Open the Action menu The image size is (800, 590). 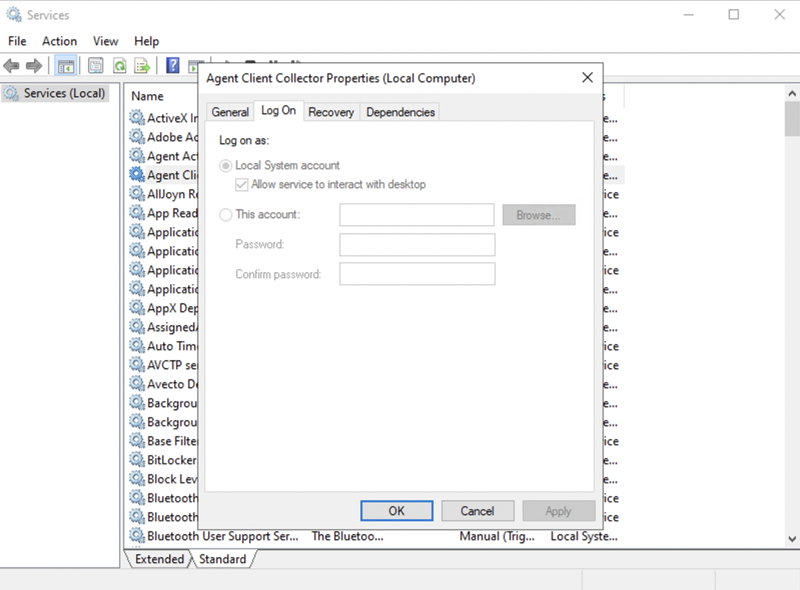60,41
